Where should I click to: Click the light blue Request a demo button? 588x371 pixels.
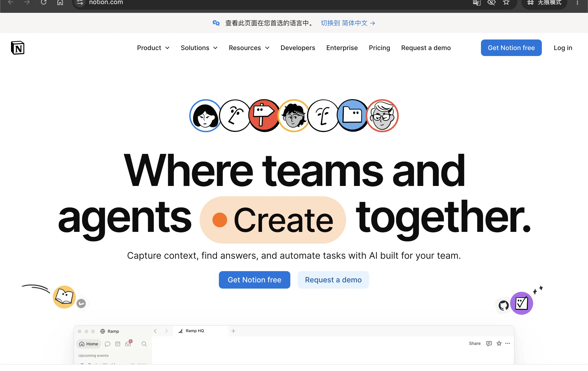(333, 279)
